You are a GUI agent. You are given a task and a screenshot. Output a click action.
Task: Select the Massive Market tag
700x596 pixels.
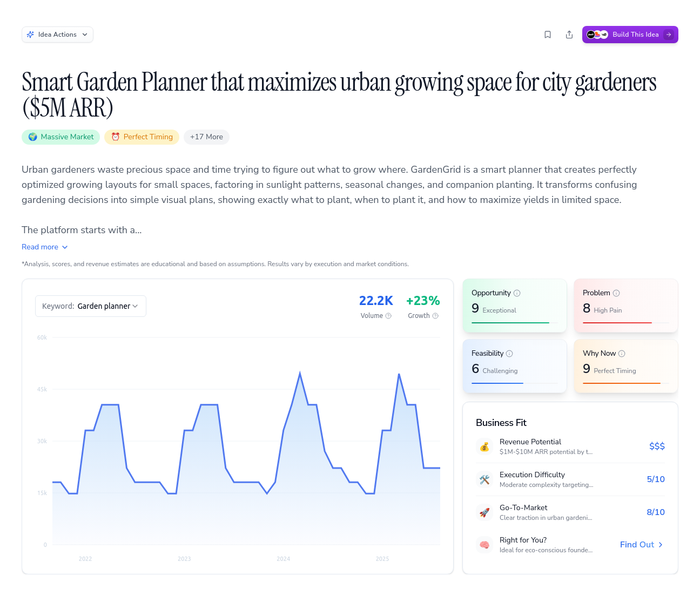pos(61,137)
